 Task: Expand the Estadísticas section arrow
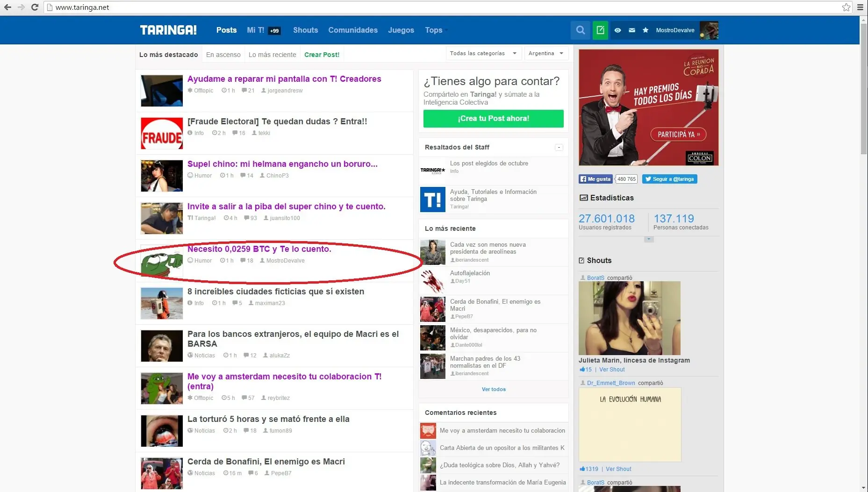tap(648, 239)
